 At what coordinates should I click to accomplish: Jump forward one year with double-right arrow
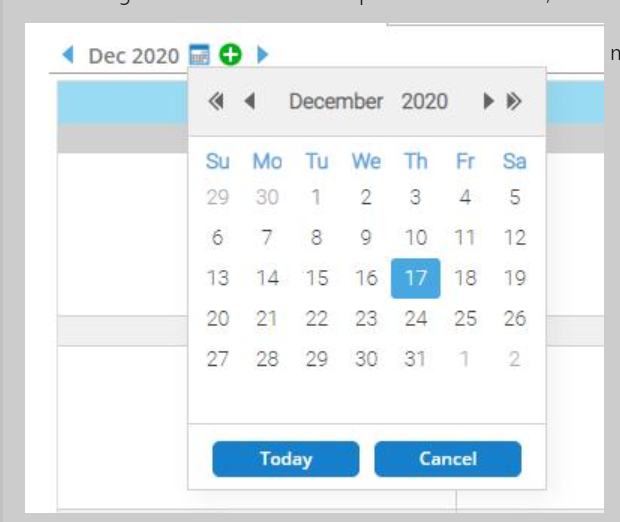pos(514,101)
